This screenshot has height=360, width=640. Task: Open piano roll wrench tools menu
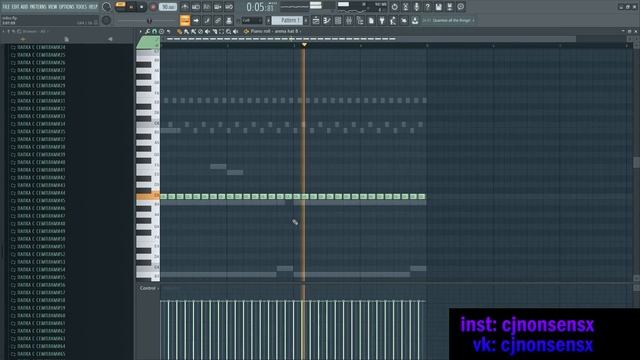(148, 31)
